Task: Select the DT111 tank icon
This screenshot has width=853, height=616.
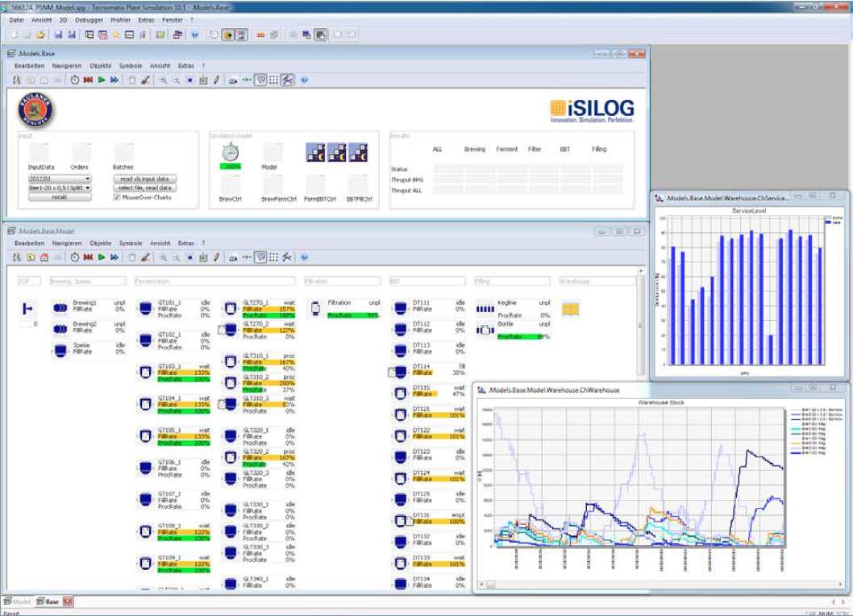Action: pyautogui.click(x=401, y=308)
